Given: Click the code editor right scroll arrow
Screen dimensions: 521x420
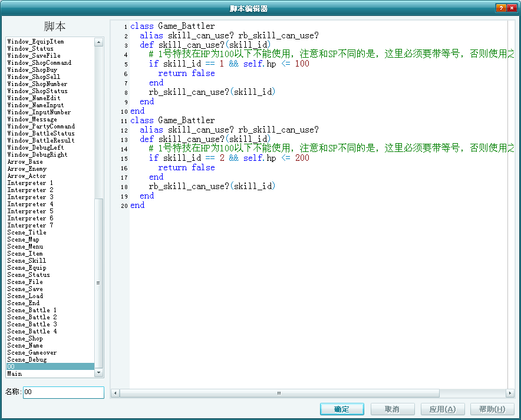Looking at the screenshot, I should [x=510, y=393].
